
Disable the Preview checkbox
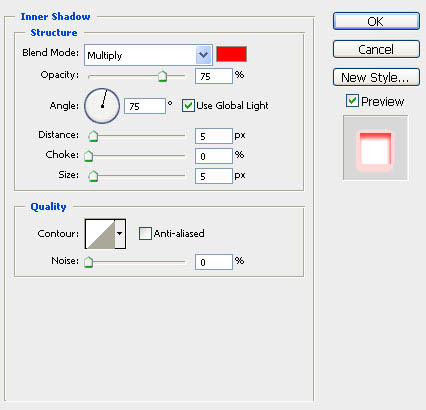352,101
